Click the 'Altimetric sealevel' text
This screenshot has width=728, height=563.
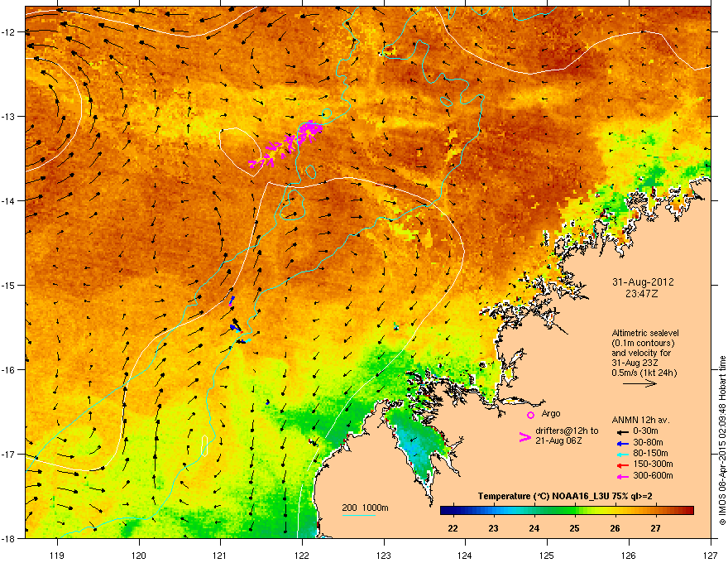pos(645,333)
